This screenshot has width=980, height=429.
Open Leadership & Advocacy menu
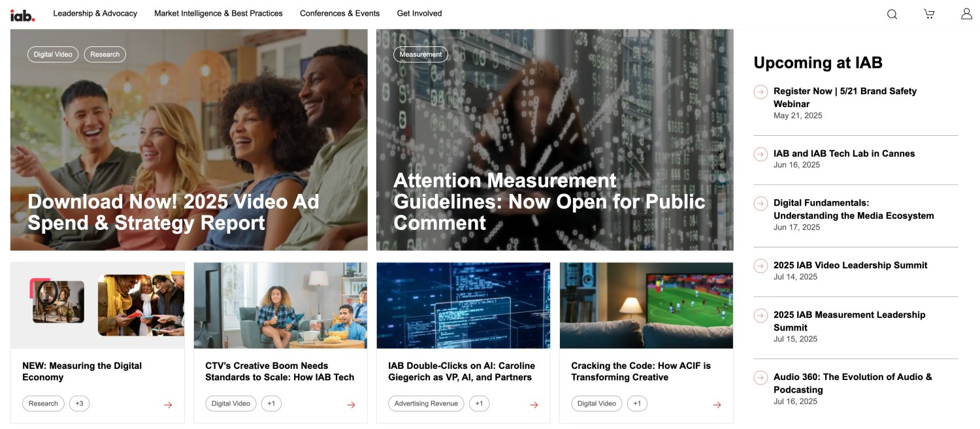coord(95,13)
